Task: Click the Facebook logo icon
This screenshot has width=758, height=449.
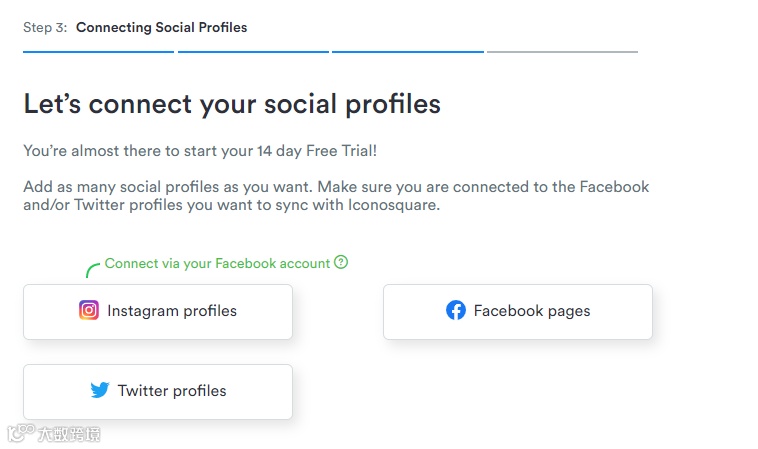Action: coord(456,310)
